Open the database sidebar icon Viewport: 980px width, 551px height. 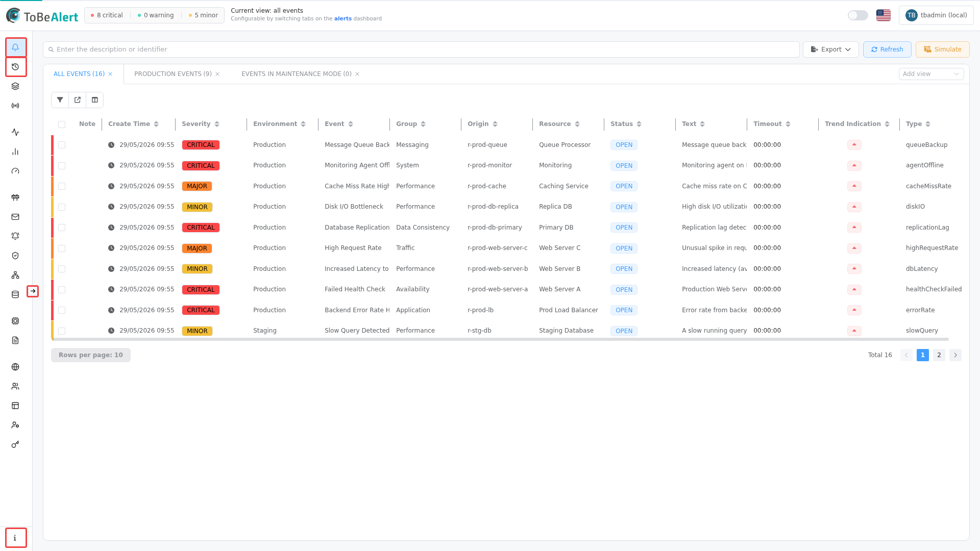[15, 294]
